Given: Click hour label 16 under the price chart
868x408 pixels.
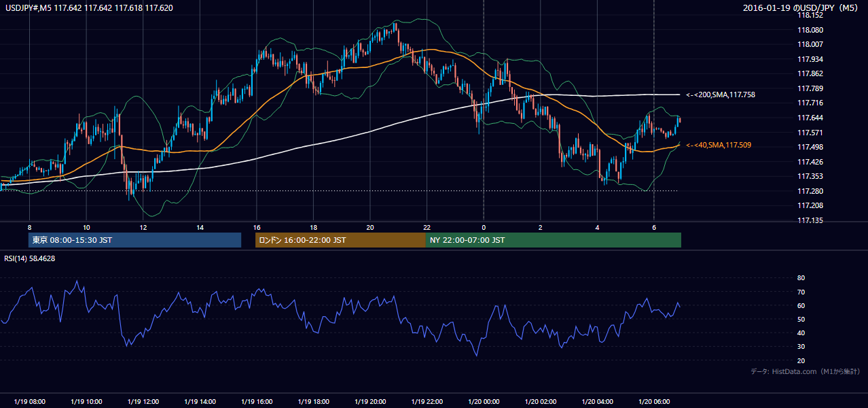Looking at the screenshot, I should (257, 226).
